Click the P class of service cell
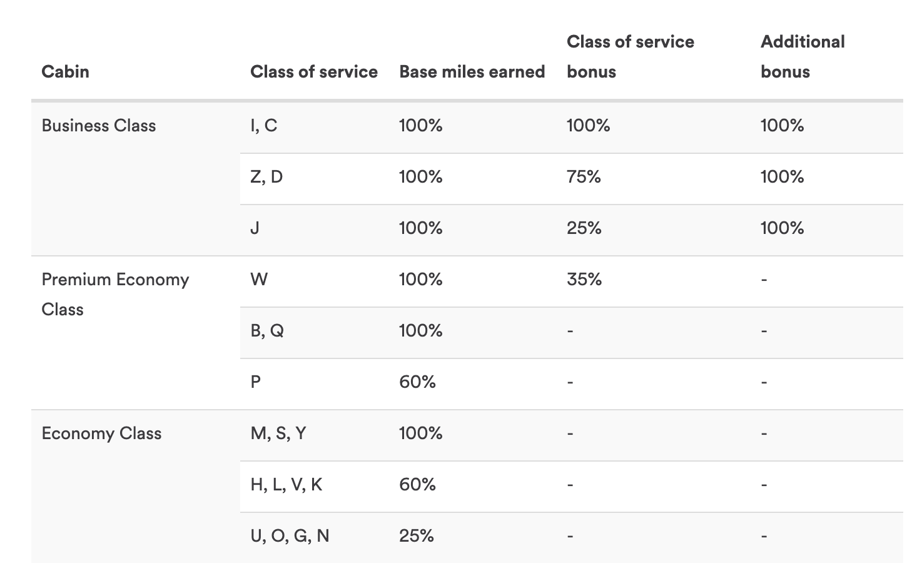 tap(255, 382)
